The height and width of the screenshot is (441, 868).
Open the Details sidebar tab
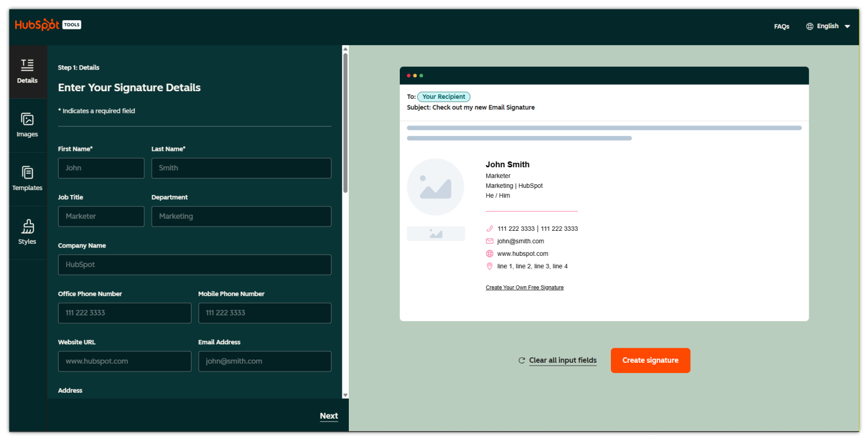click(x=27, y=72)
